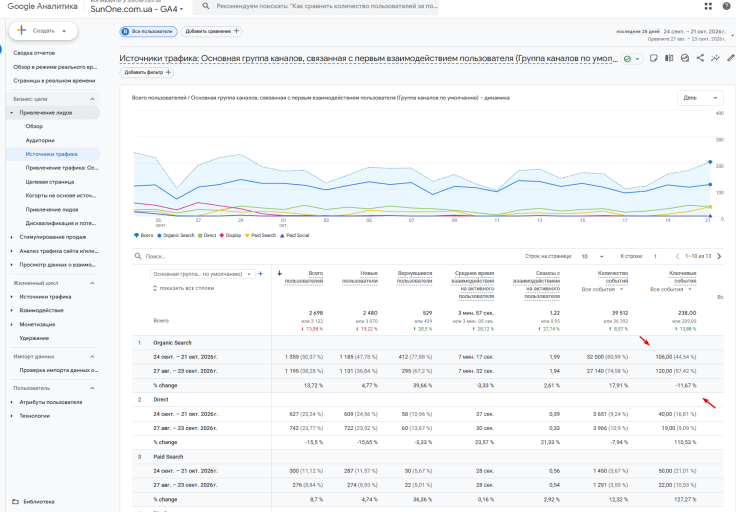This screenshot has width=736, height=512.
Task: Select Аудитории in sidebar
Action: pyautogui.click(x=40, y=140)
